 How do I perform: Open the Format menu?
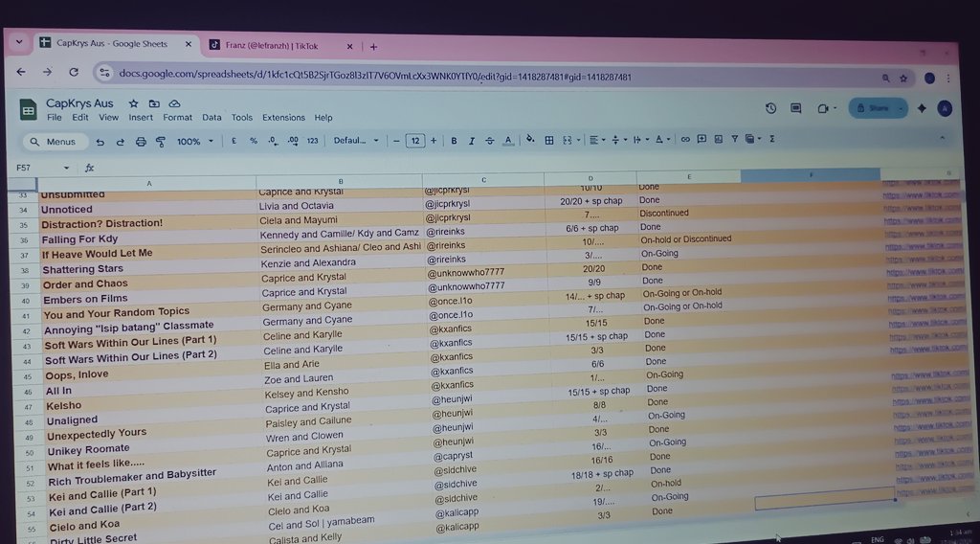(177, 118)
